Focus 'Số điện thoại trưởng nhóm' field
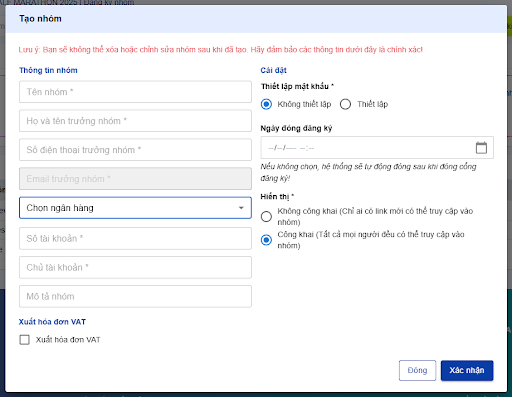 [x=135, y=150]
